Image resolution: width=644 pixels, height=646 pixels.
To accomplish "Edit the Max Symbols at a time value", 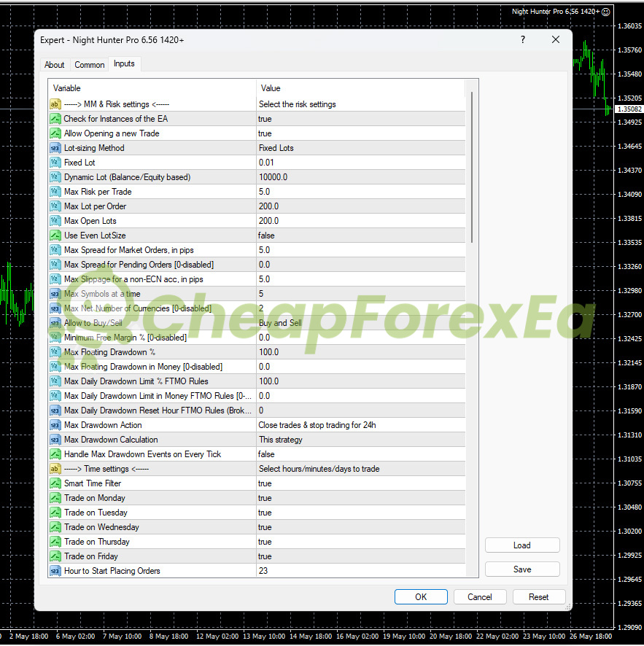I will tap(360, 294).
